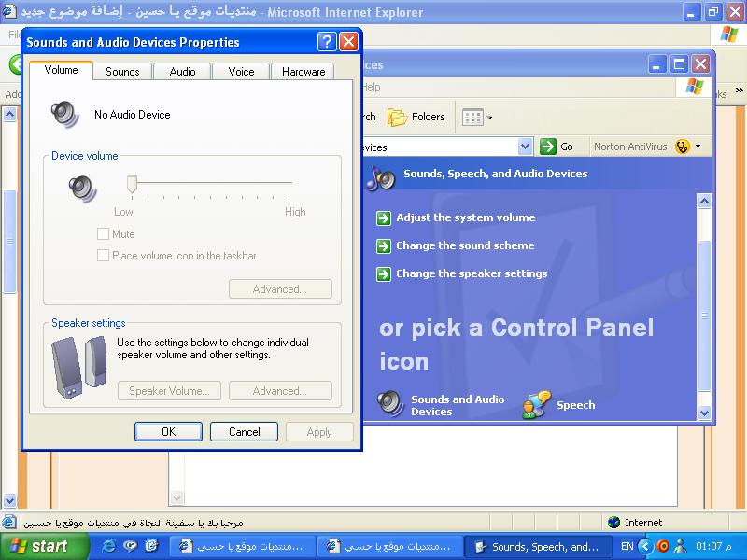Image resolution: width=747 pixels, height=560 pixels.
Task: Click the Folders toolbar button
Action: coord(416,117)
